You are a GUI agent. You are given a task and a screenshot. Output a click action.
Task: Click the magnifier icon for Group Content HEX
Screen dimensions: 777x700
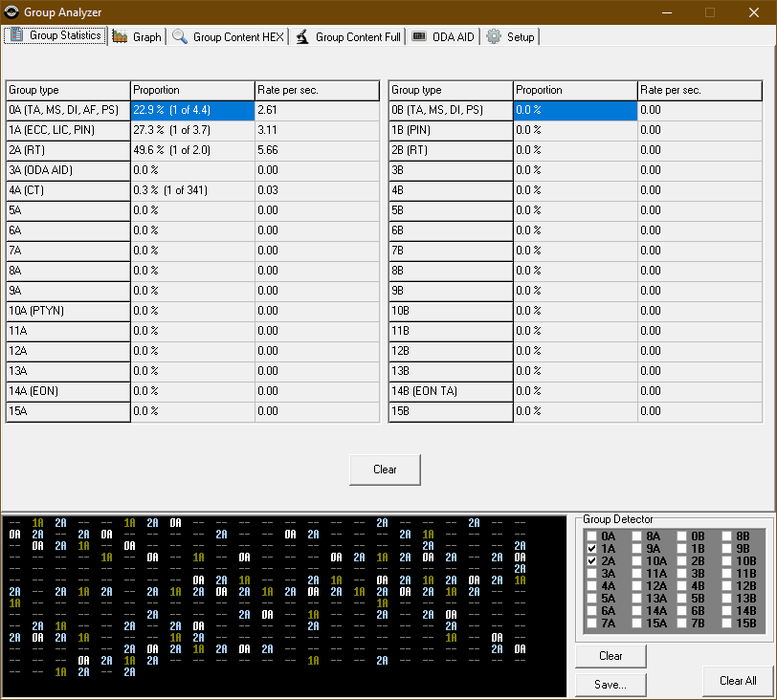180,36
